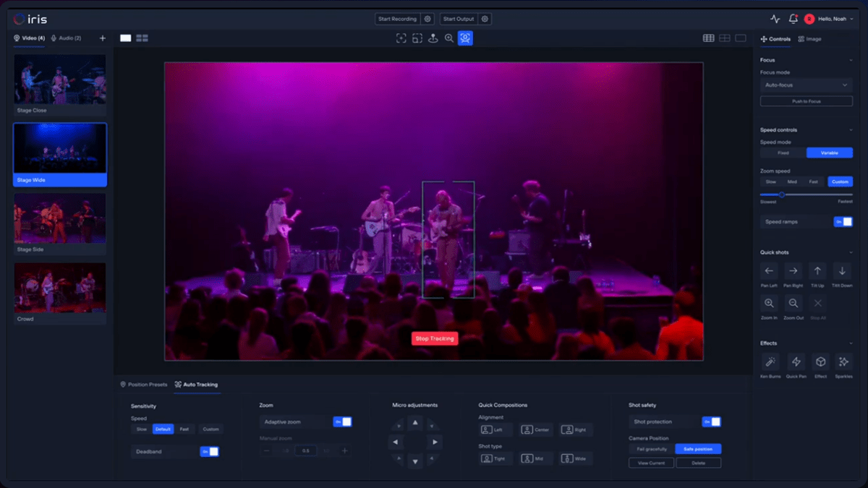Screen dimensions: 868x488
Task: Open the Auto-focus mode dropdown
Action: (805, 85)
